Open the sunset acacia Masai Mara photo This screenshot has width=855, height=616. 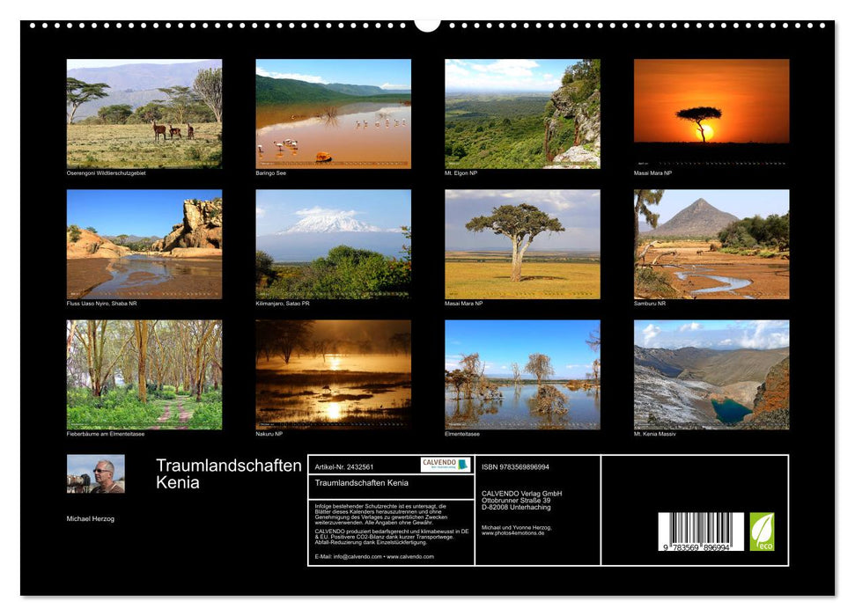pyautogui.click(x=711, y=114)
